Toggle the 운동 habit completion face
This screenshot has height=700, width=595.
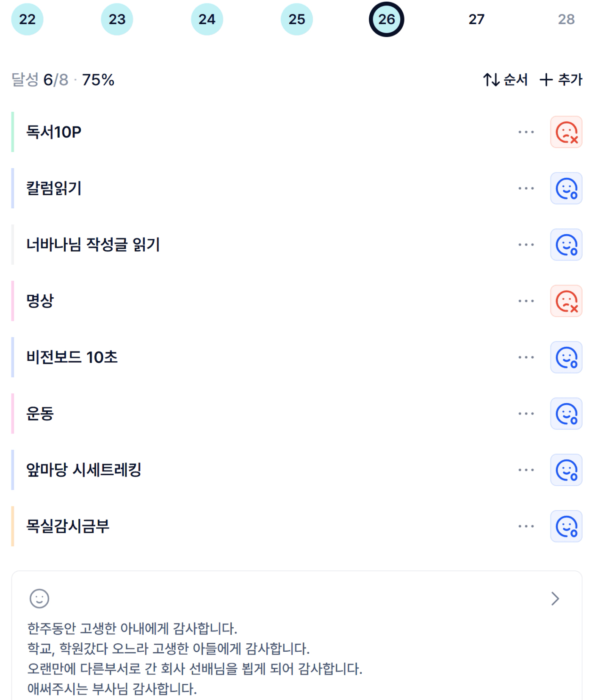(566, 414)
